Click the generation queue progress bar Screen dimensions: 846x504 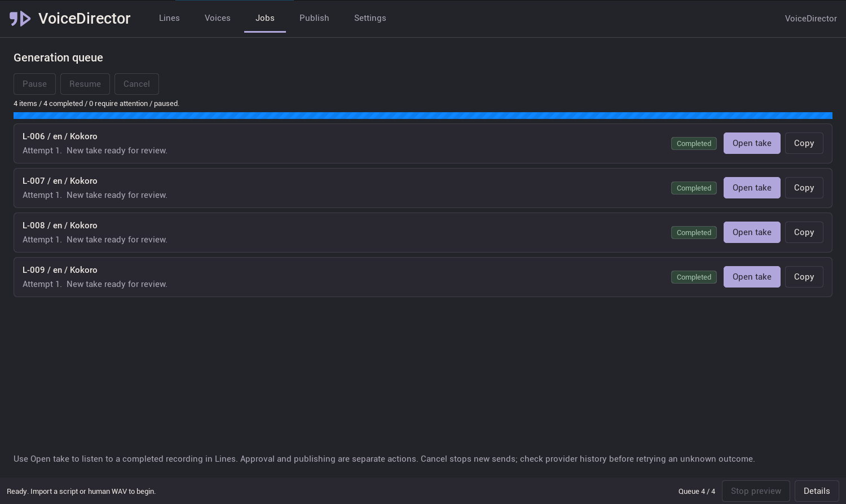[x=423, y=116]
